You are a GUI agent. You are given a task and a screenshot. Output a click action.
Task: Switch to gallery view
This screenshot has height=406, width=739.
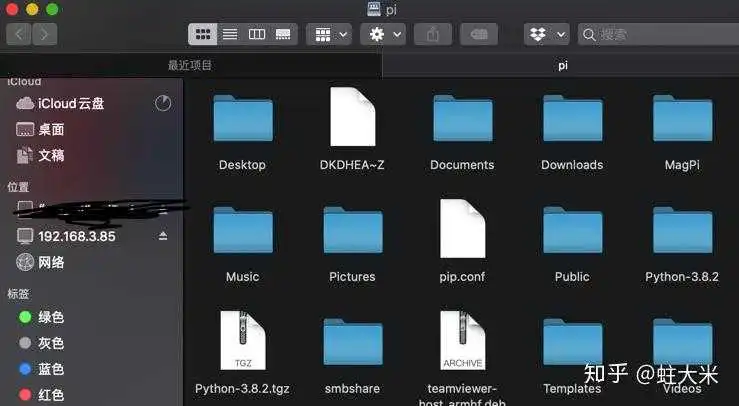[x=283, y=34]
